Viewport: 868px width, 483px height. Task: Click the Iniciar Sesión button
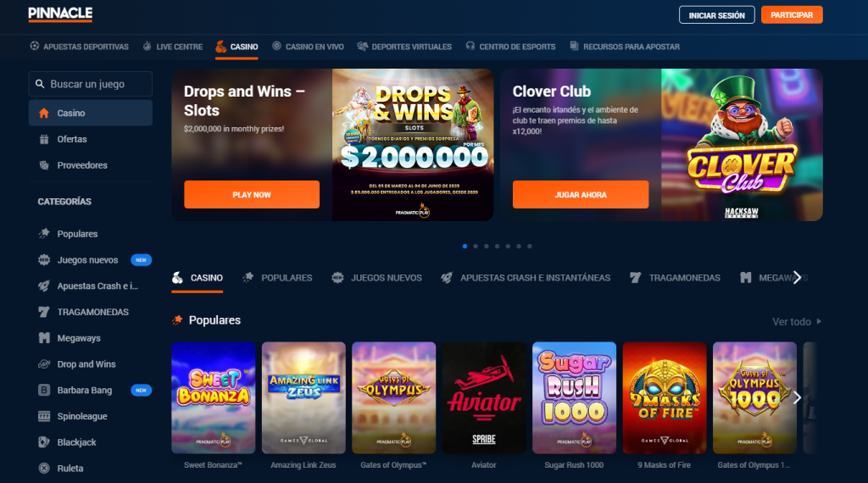pyautogui.click(x=717, y=15)
